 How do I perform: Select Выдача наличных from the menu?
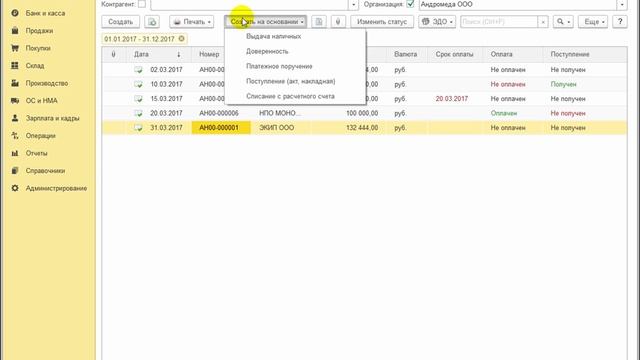coord(273,36)
